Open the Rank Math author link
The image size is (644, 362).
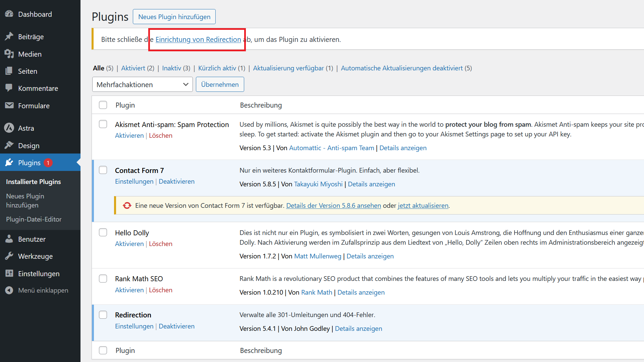tap(317, 292)
